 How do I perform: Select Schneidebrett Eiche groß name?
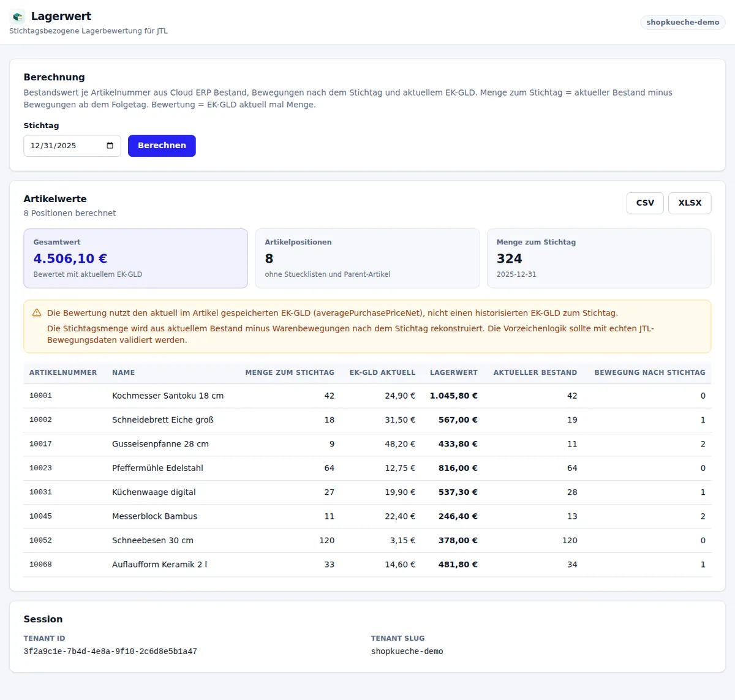(163, 420)
